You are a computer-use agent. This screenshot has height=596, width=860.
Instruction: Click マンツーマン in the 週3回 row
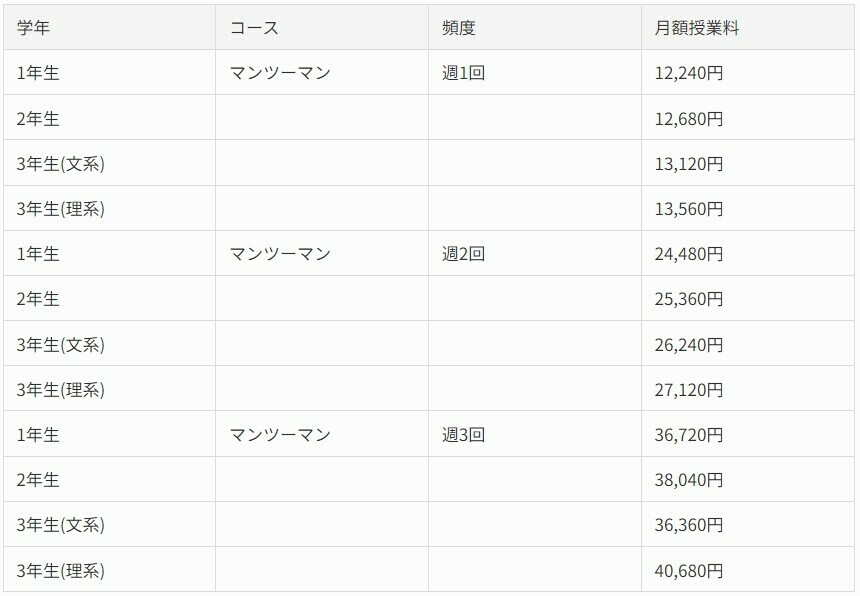280,434
